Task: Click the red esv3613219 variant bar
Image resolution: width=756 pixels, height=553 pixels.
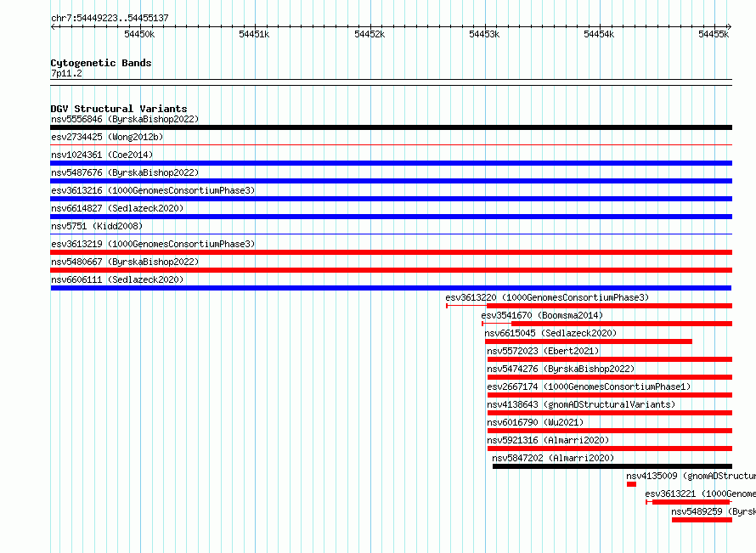Action: point(391,252)
